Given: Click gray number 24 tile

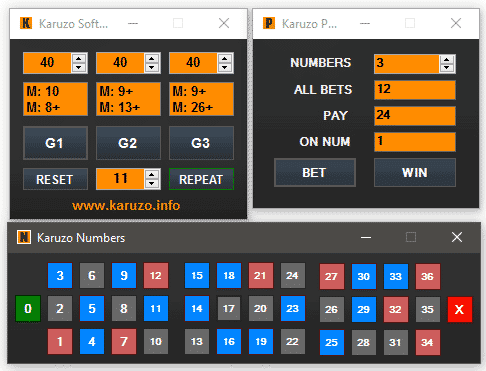Looking at the screenshot, I should (292, 275).
